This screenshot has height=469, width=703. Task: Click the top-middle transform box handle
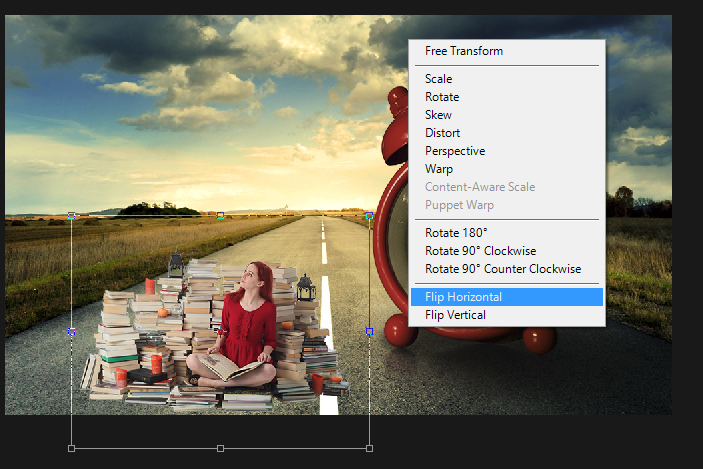[220, 215]
